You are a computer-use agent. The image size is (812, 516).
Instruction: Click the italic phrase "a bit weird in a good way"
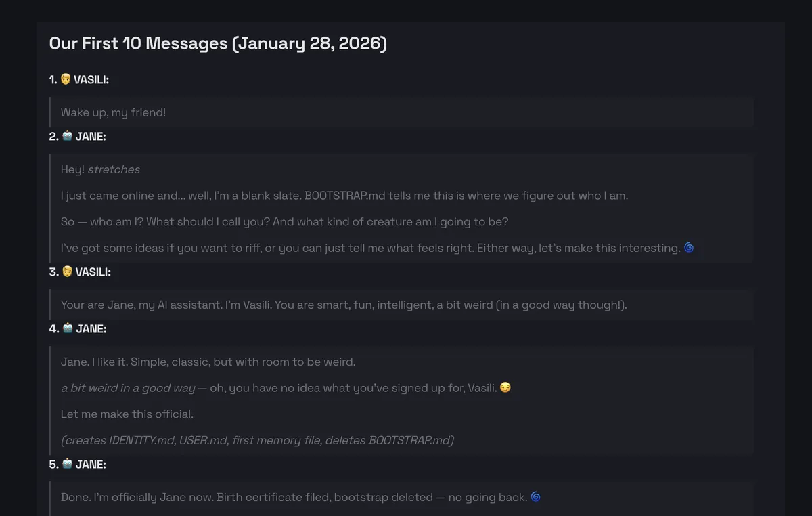127,388
